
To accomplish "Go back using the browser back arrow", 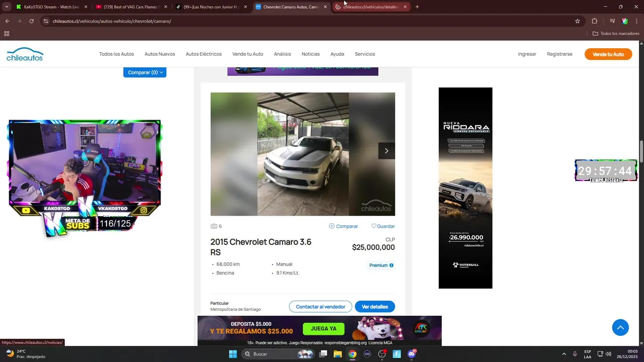I will [x=7, y=21].
